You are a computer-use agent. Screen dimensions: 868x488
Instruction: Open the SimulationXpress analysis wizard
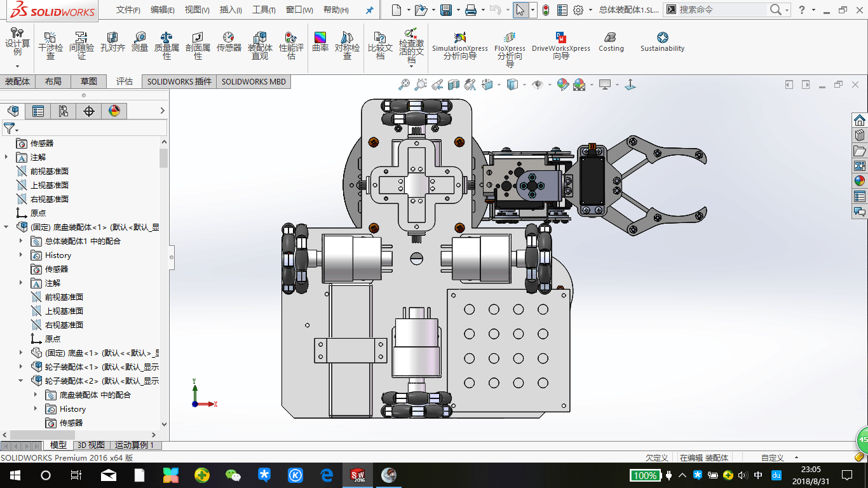pyautogui.click(x=460, y=46)
